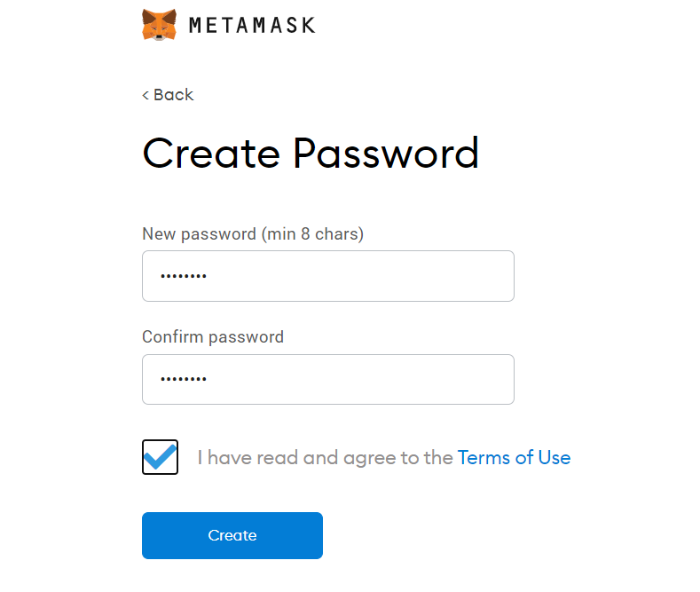Image resolution: width=700 pixels, height=592 pixels.
Task: Click the blue Create button
Action: 232,535
